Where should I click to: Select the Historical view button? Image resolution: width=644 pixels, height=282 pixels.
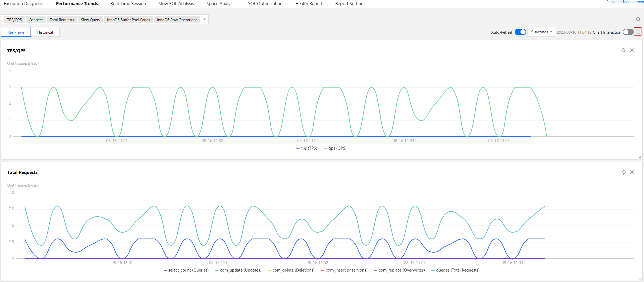(x=45, y=32)
